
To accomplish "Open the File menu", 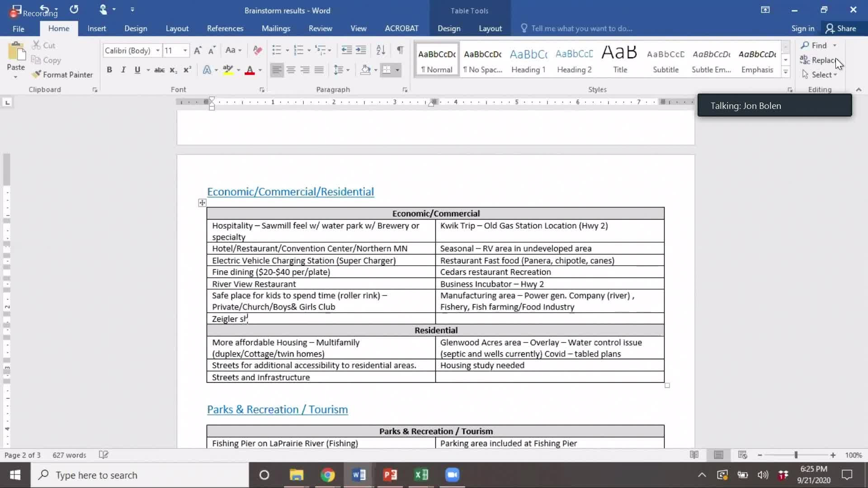I will pos(19,28).
